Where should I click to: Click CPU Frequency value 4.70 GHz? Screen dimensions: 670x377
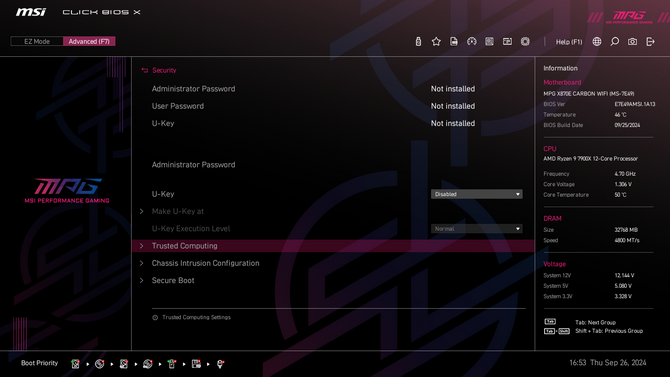tap(625, 174)
